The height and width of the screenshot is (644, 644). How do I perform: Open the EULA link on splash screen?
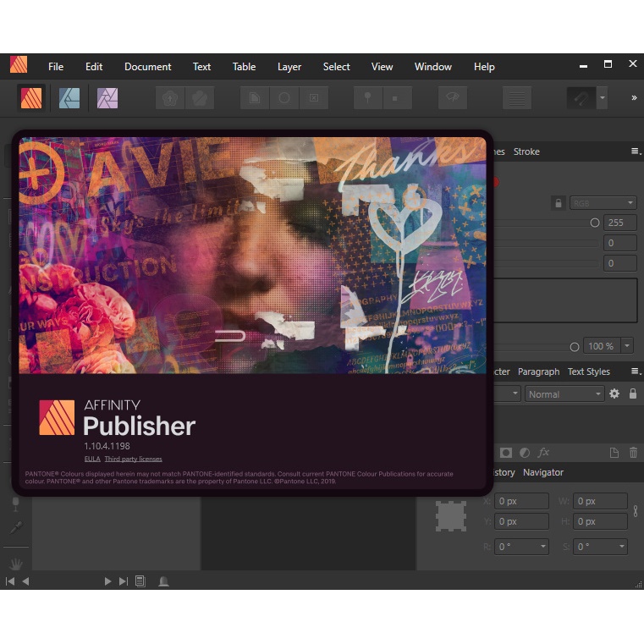91,459
